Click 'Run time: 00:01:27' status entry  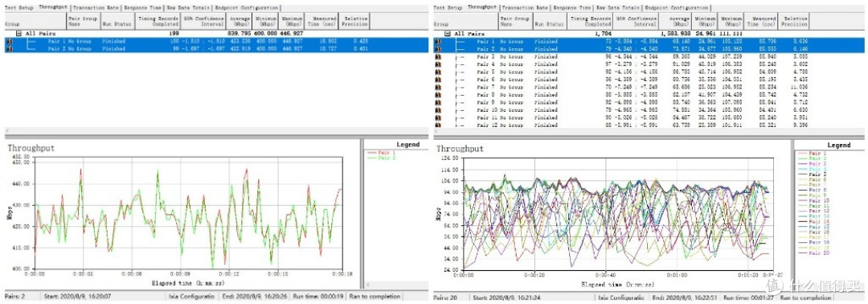748,297
